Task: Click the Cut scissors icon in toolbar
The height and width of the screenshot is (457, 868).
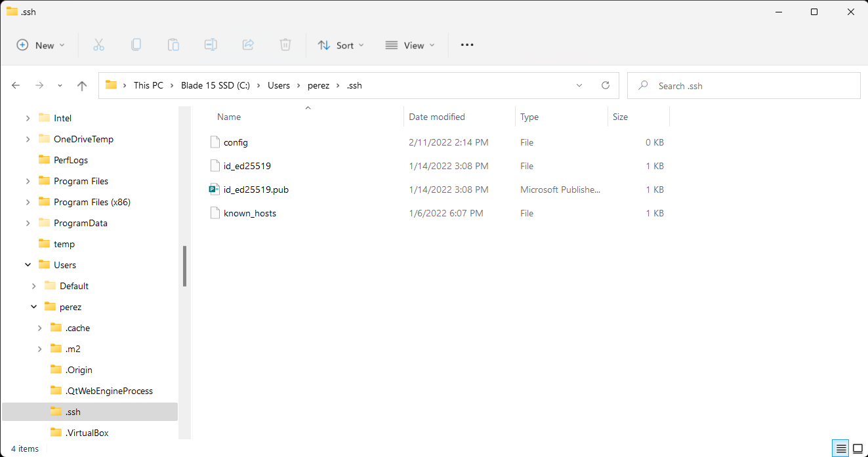Action: pos(99,45)
